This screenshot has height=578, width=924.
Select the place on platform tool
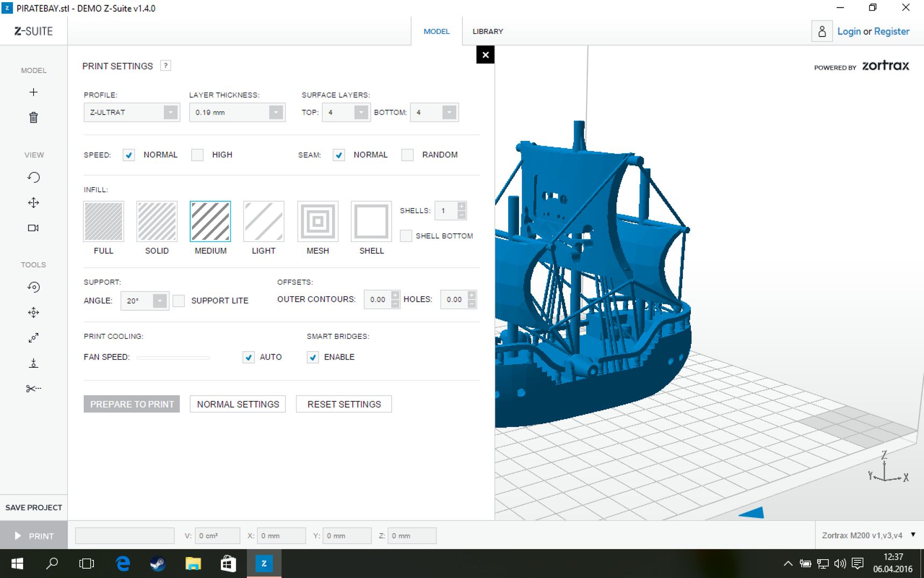33,363
